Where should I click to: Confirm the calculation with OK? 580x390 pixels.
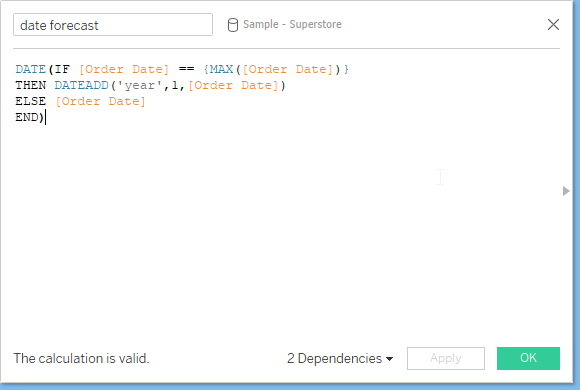528,358
